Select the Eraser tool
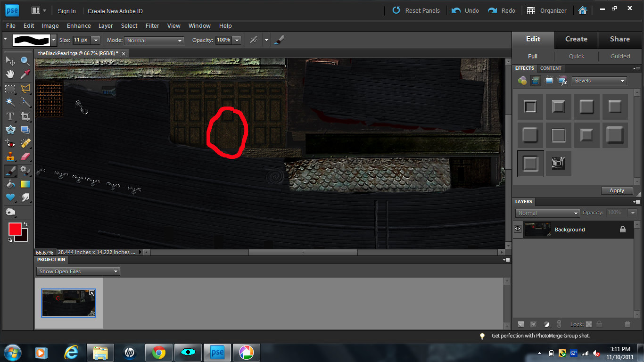The image size is (644, 362). pos(25,157)
